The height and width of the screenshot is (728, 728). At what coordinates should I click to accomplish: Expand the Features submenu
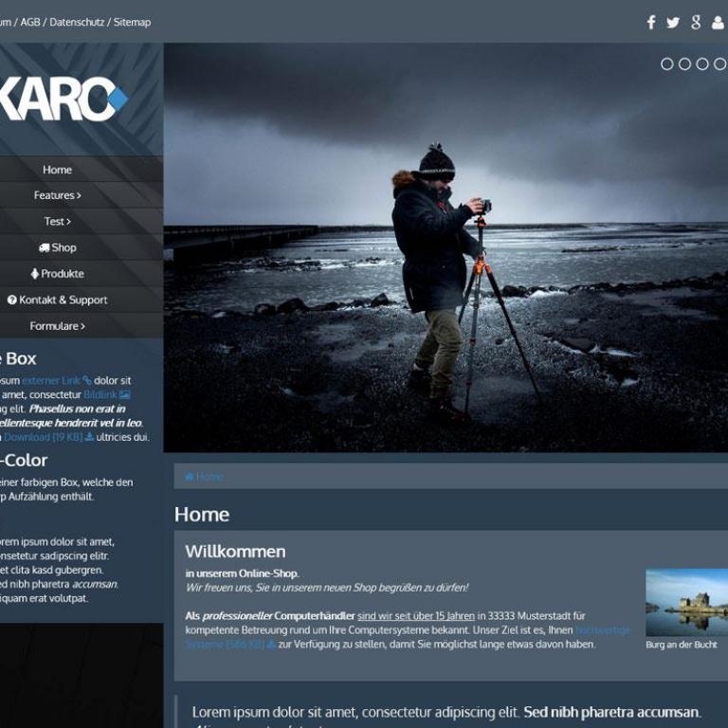[57, 195]
